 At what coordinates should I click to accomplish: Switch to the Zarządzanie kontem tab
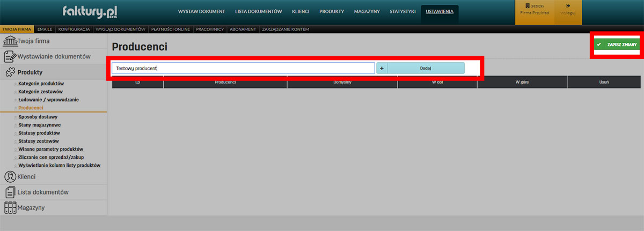click(x=285, y=29)
